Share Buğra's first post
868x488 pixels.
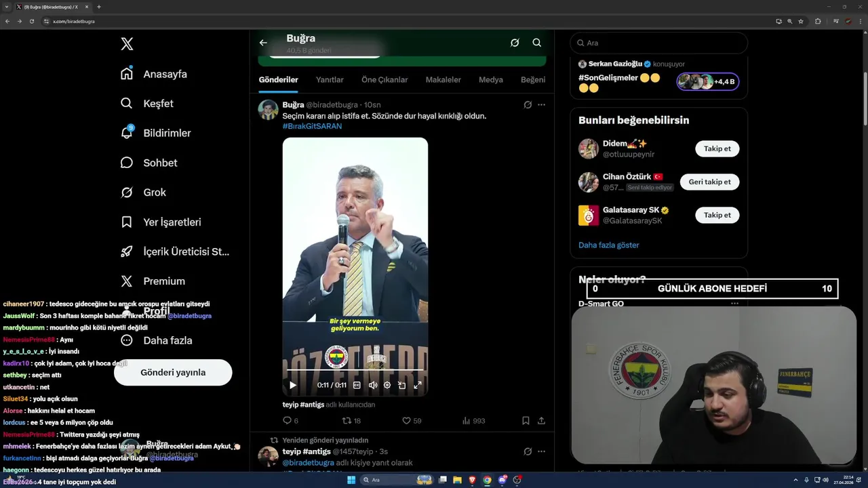point(541,421)
